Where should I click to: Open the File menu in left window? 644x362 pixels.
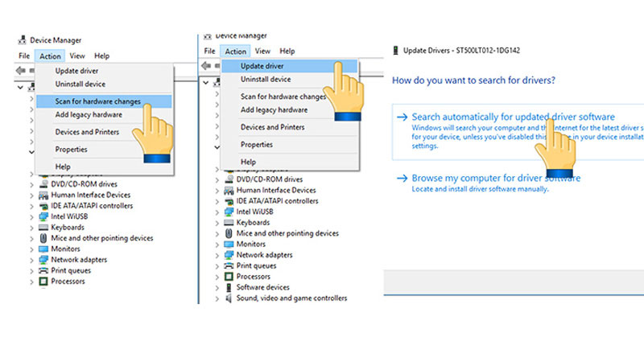[x=23, y=56]
